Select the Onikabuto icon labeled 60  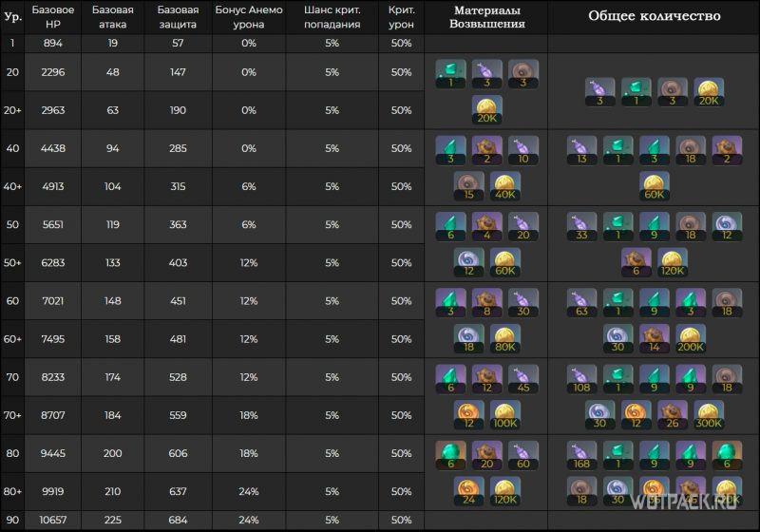523,455
